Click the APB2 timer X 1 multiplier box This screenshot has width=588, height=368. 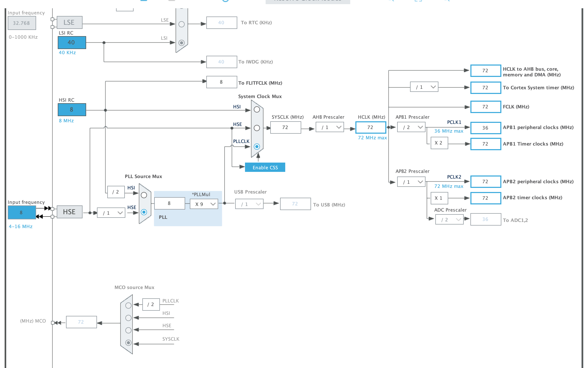(x=439, y=198)
